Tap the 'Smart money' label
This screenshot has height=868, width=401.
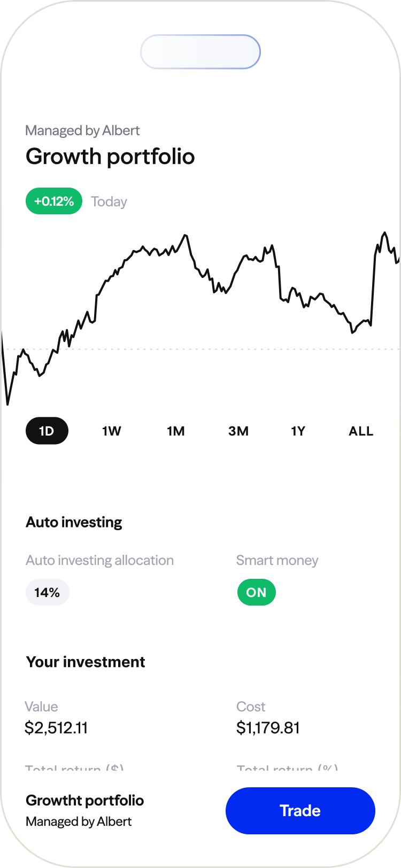277,560
